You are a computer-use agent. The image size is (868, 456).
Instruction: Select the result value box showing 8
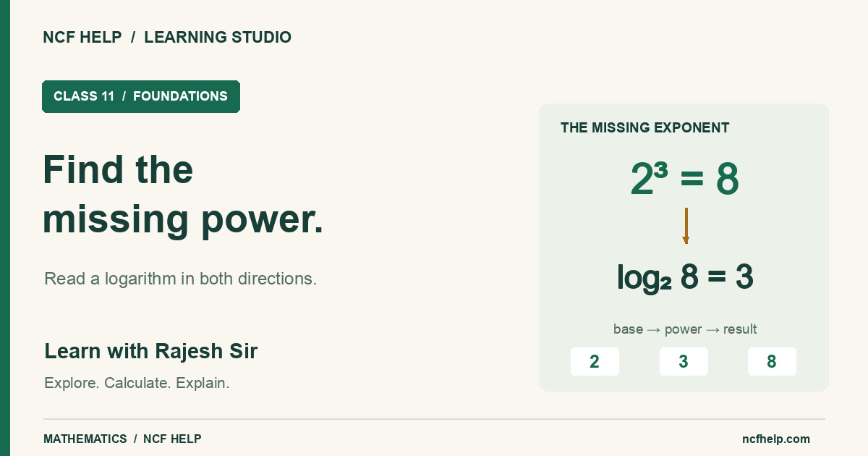click(x=772, y=362)
